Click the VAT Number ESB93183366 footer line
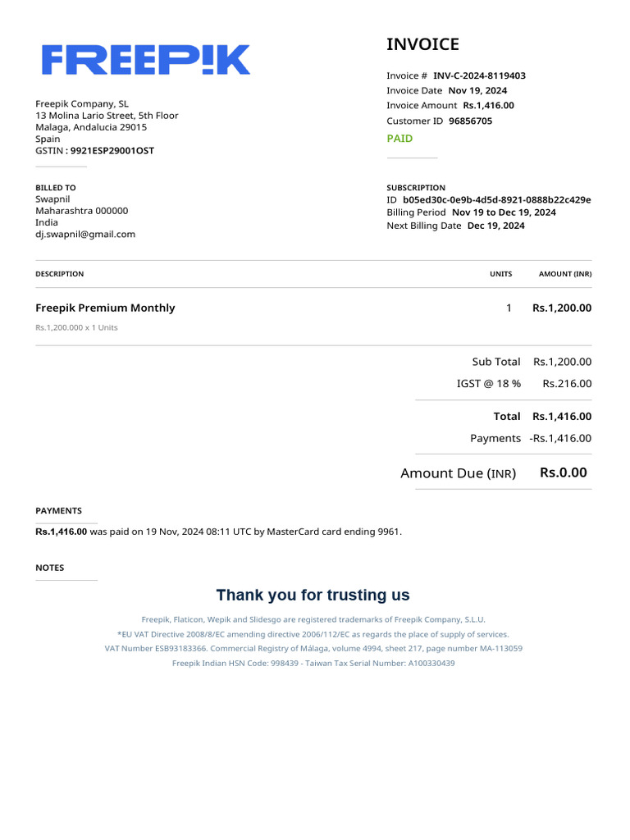The image size is (630, 840). [x=313, y=648]
